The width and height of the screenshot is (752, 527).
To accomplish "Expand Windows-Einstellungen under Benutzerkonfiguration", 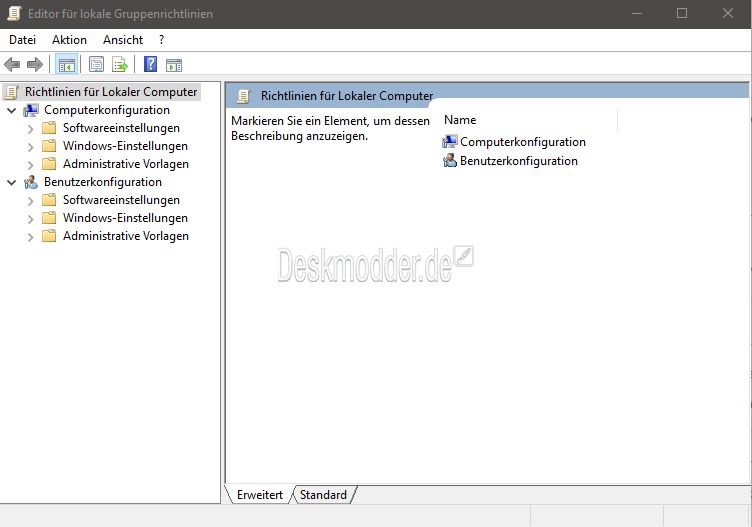I will 31,219.
